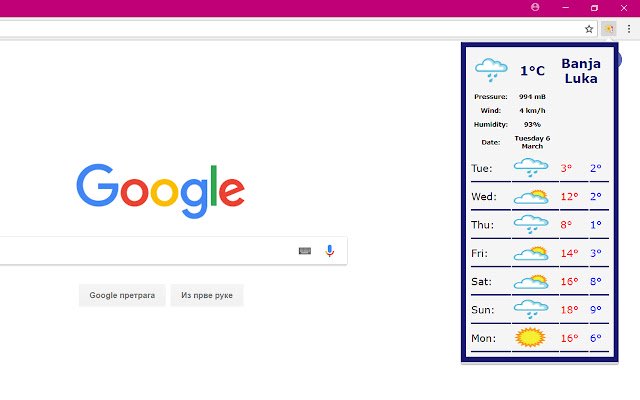Click the 994 mB pressure value
640x400 pixels.
tap(532, 97)
